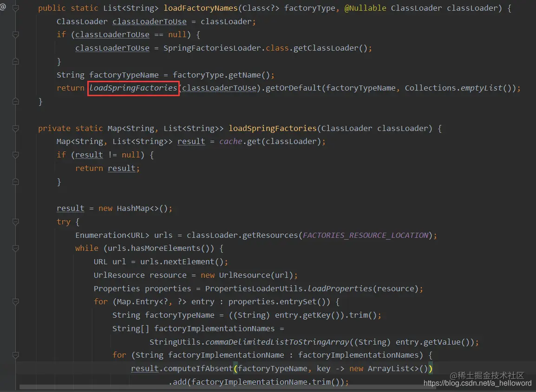Click the emptyList() call
Viewport: 536px width, 392px height.
pyautogui.click(x=486, y=88)
